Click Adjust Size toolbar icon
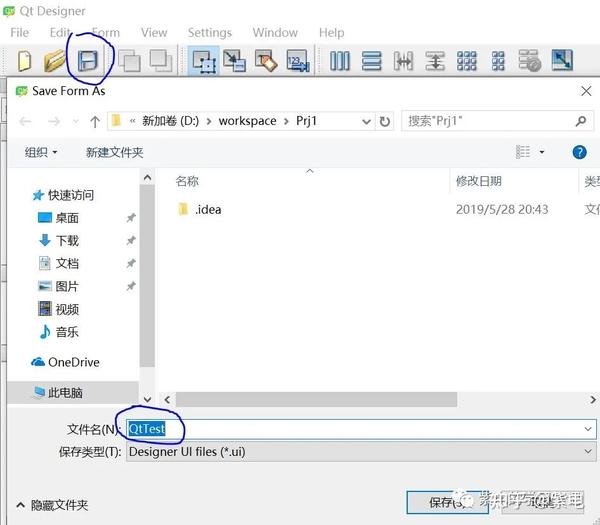 (x=562, y=60)
